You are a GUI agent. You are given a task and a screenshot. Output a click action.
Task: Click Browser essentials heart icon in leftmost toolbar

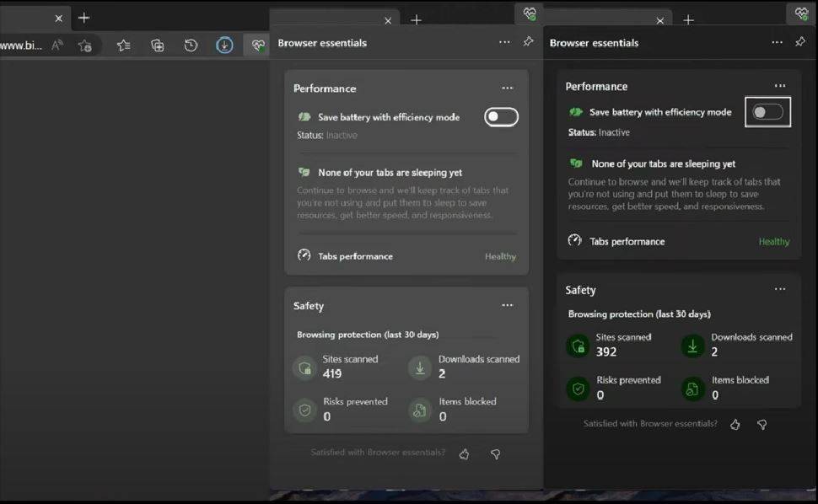[258, 46]
